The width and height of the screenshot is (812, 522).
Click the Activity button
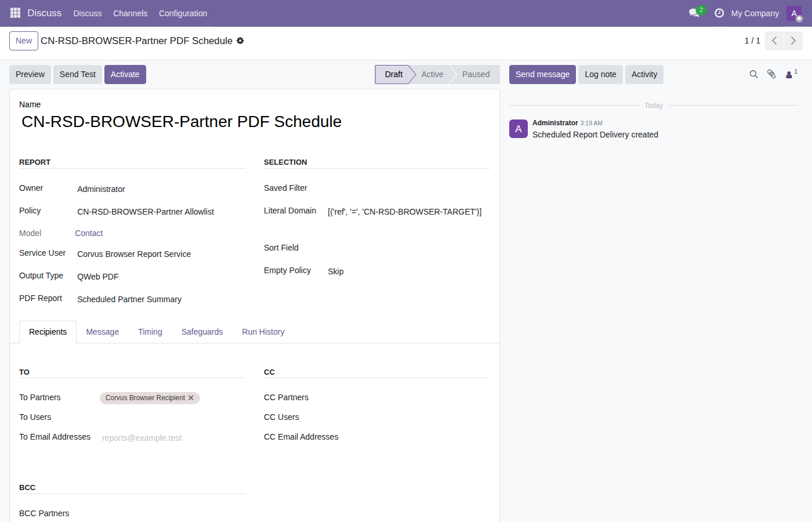pyautogui.click(x=644, y=74)
